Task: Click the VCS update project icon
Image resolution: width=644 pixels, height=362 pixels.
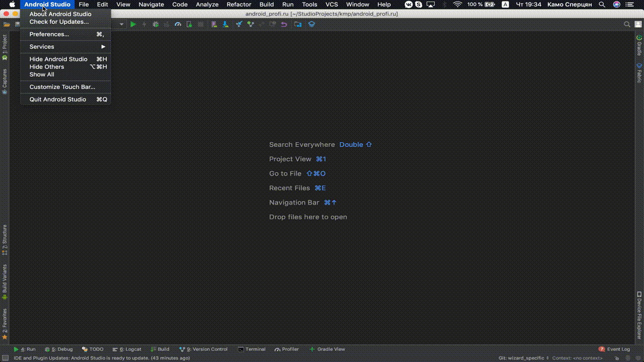Action: pyautogui.click(x=239, y=24)
